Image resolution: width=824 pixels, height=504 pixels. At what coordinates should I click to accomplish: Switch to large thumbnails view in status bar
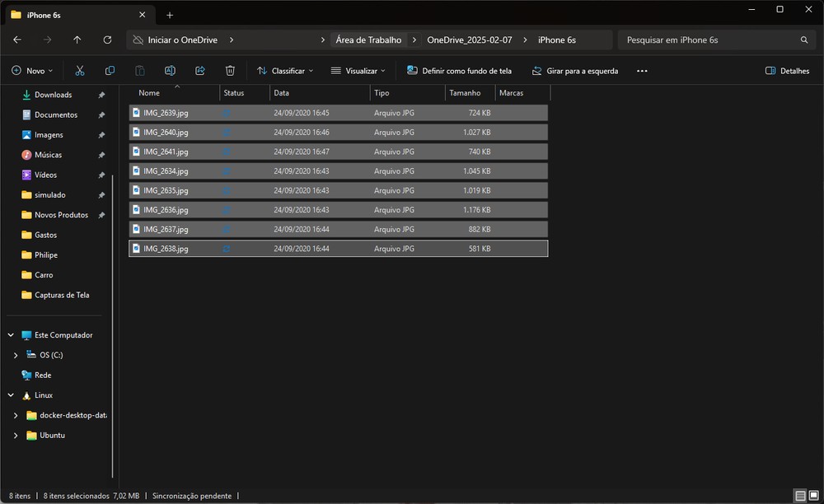[x=814, y=496]
